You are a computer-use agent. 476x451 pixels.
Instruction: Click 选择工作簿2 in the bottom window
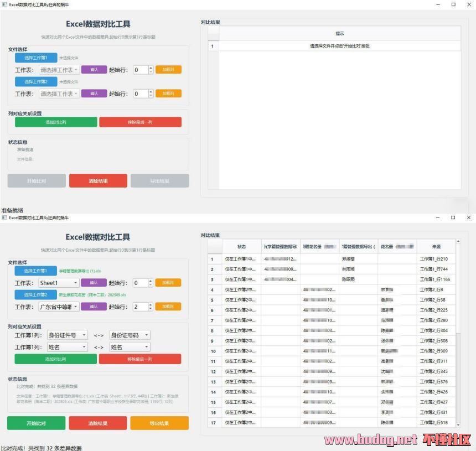pyautogui.click(x=35, y=295)
